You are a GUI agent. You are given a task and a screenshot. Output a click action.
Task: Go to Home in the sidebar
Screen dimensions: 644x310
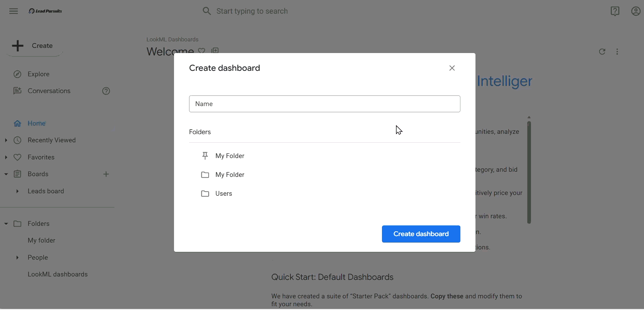click(x=37, y=124)
